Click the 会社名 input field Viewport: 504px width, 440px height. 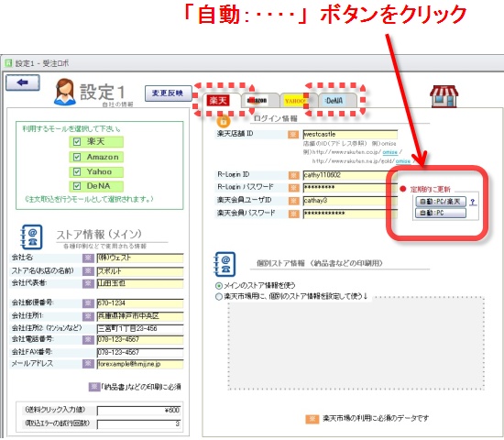tap(140, 258)
